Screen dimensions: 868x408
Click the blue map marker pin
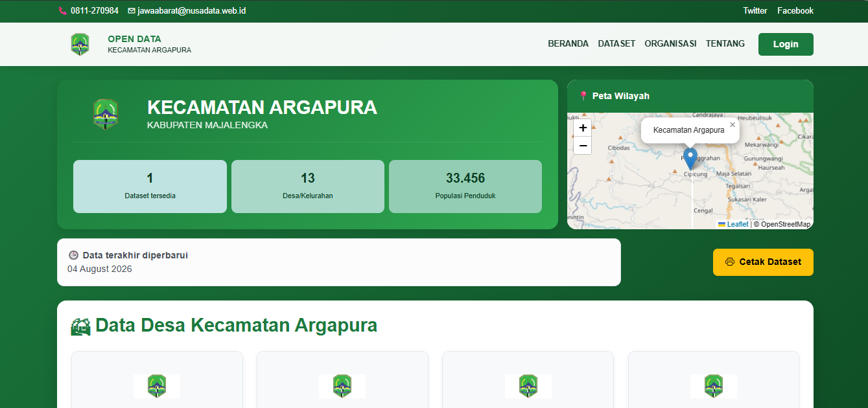point(690,159)
